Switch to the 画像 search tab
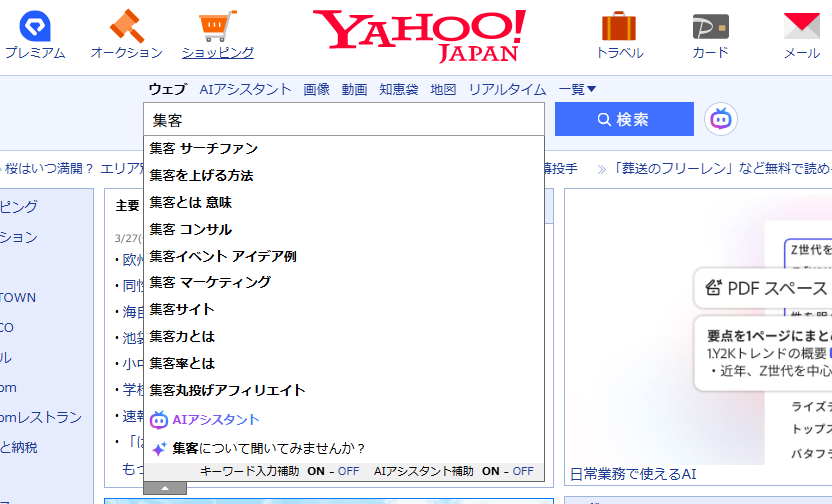This screenshot has height=504, width=832. pyautogui.click(x=316, y=89)
